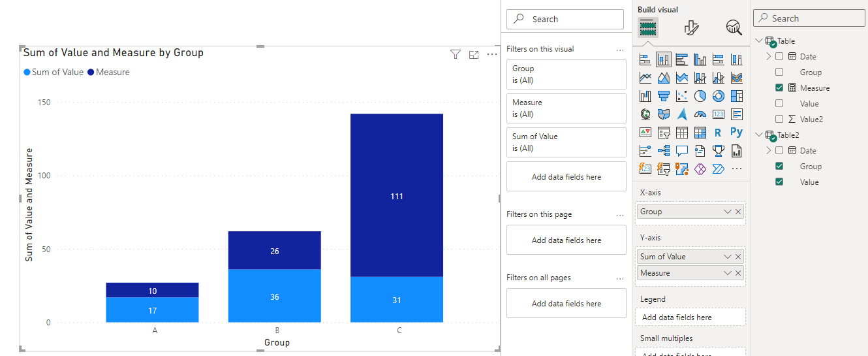Select the Area chart visual
This screenshot has height=356, width=868.
(664, 78)
